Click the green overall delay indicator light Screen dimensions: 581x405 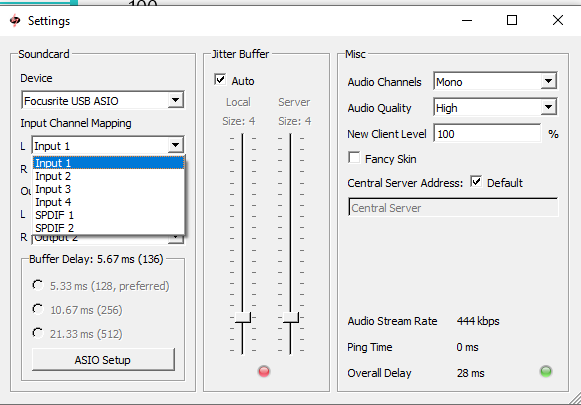click(x=546, y=371)
